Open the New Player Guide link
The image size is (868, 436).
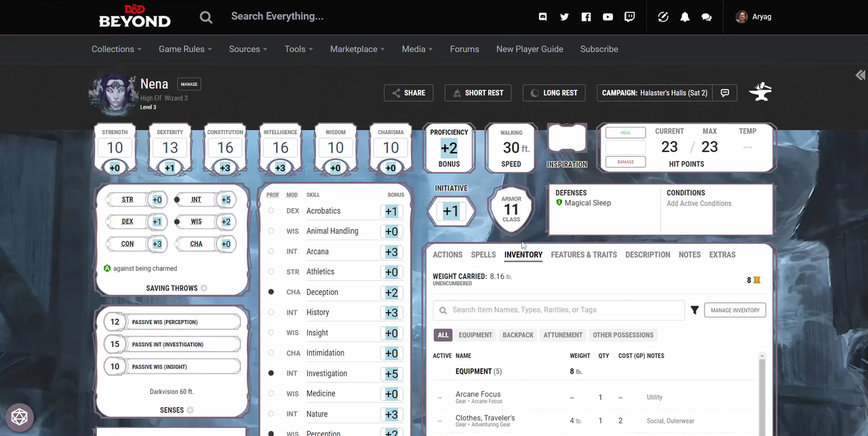coord(530,49)
